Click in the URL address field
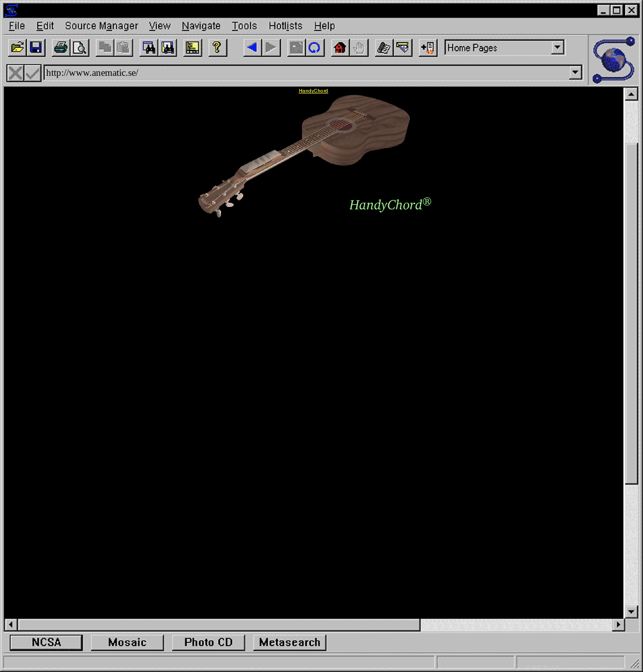This screenshot has height=672, width=643. coord(301,73)
